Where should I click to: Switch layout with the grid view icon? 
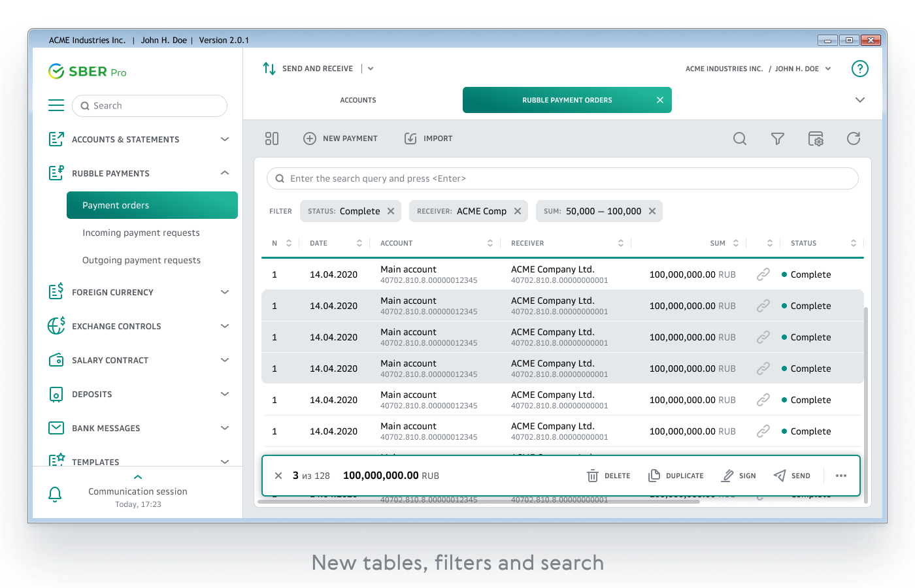tap(272, 139)
